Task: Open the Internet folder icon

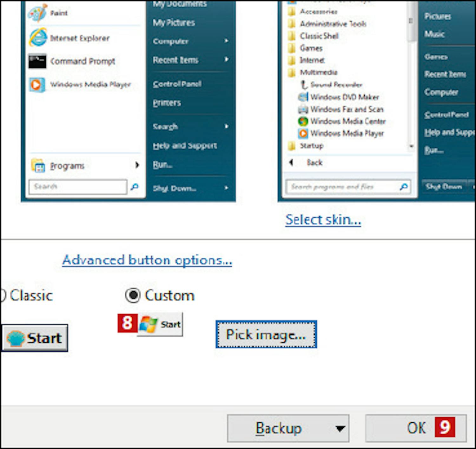Action: point(292,60)
